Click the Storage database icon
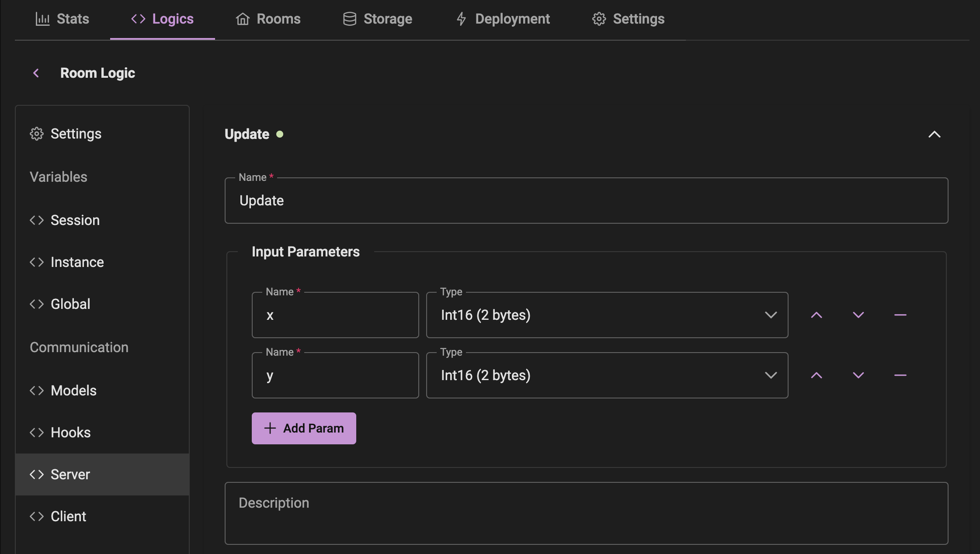This screenshot has width=980, height=554. pyautogui.click(x=349, y=18)
